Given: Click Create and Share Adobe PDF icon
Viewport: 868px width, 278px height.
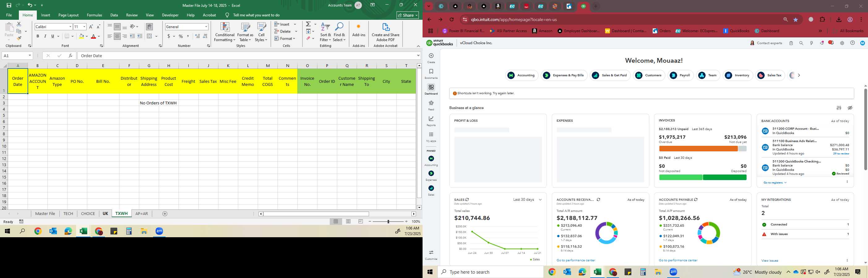Looking at the screenshot, I should pyautogui.click(x=385, y=32).
